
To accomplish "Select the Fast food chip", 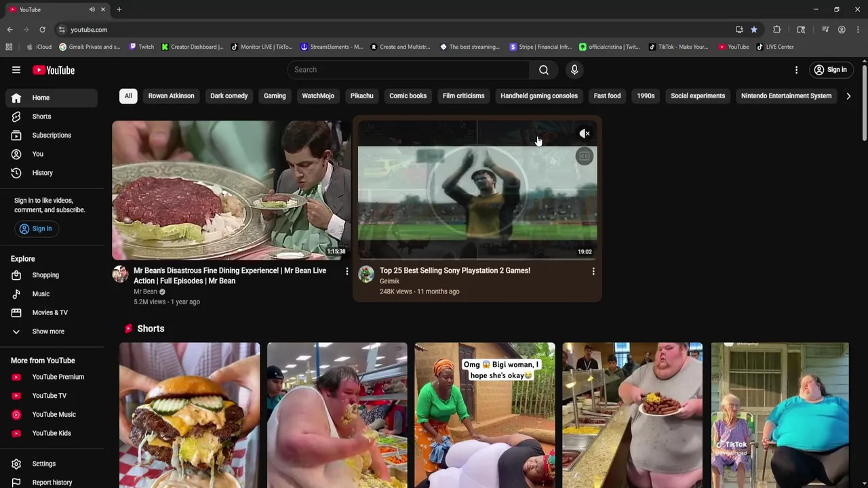I will (607, 96).
